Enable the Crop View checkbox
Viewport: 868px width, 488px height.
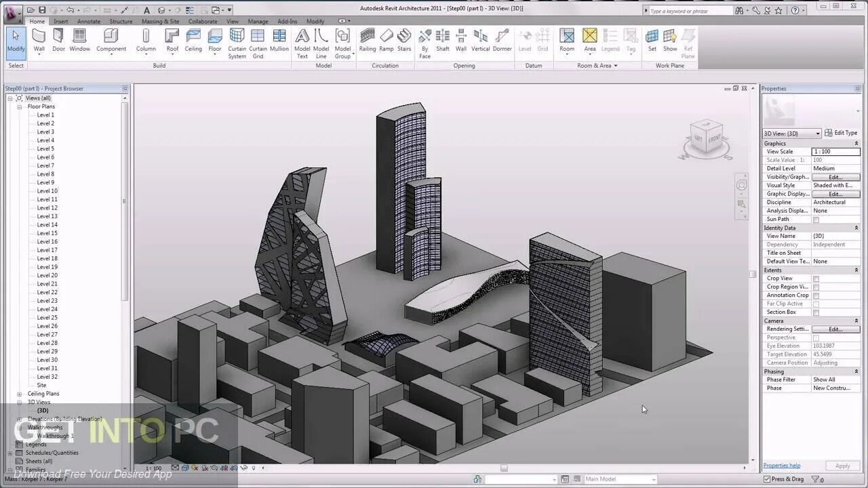[816, 279]
